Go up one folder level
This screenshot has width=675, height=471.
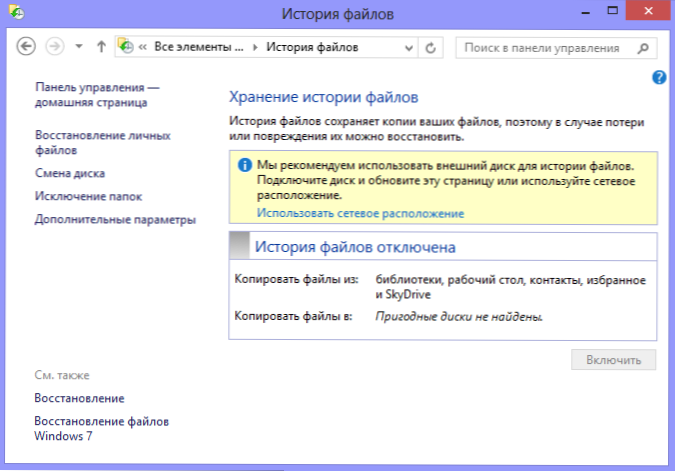point(101,46)
